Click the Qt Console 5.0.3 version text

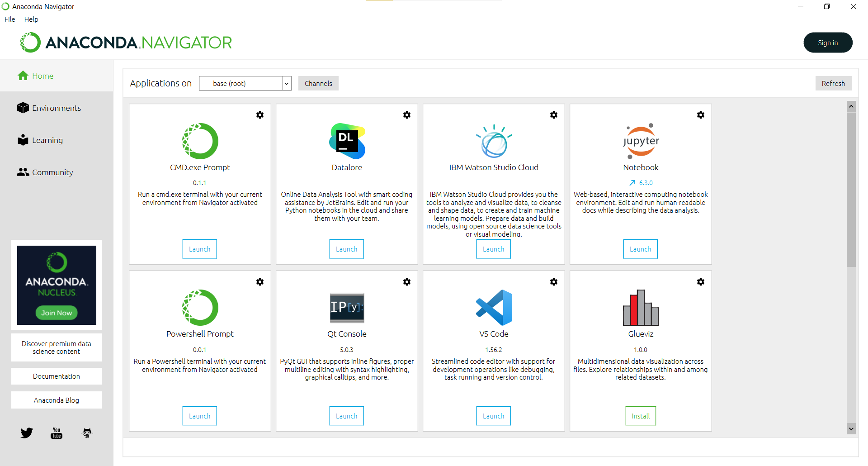[347, 350]
